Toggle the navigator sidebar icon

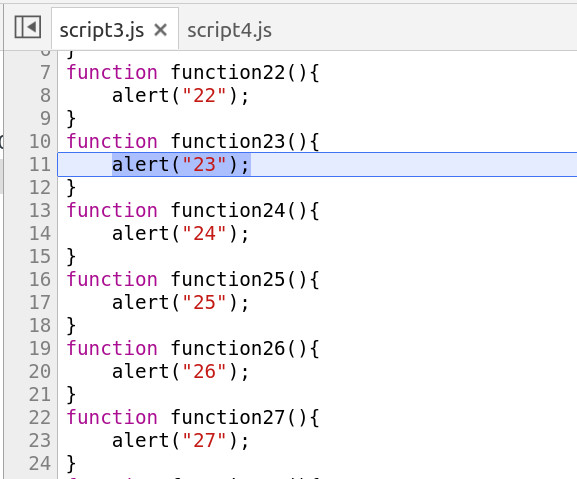28,27
